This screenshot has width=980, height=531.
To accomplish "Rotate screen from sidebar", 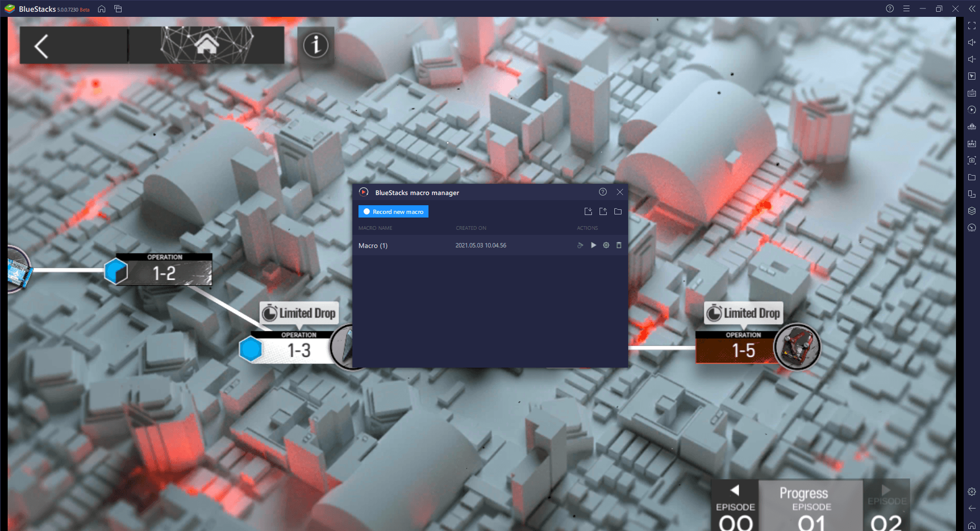I will coord(971,194).
